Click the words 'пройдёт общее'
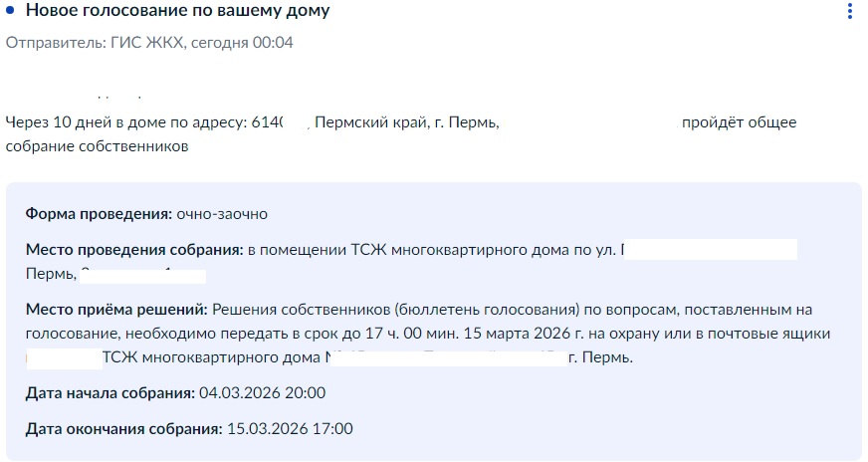This screenshot has width=868, height=462. pyautogui.click(x=739, y=122)
